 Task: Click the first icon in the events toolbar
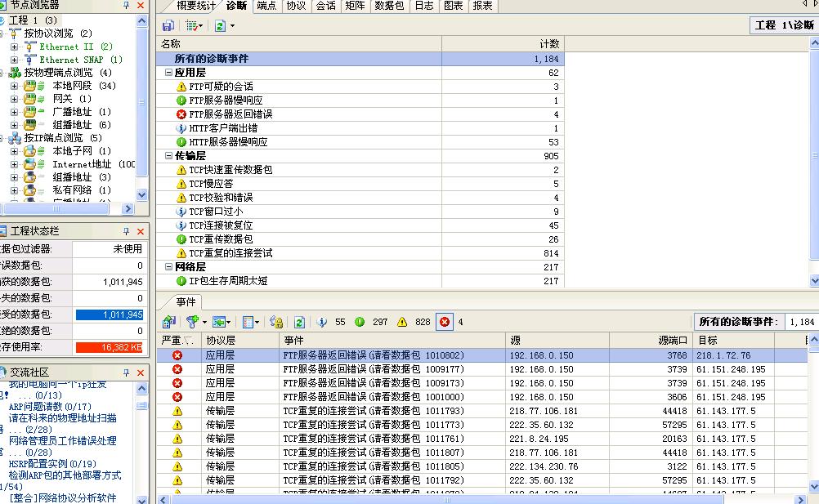(168, 322)
